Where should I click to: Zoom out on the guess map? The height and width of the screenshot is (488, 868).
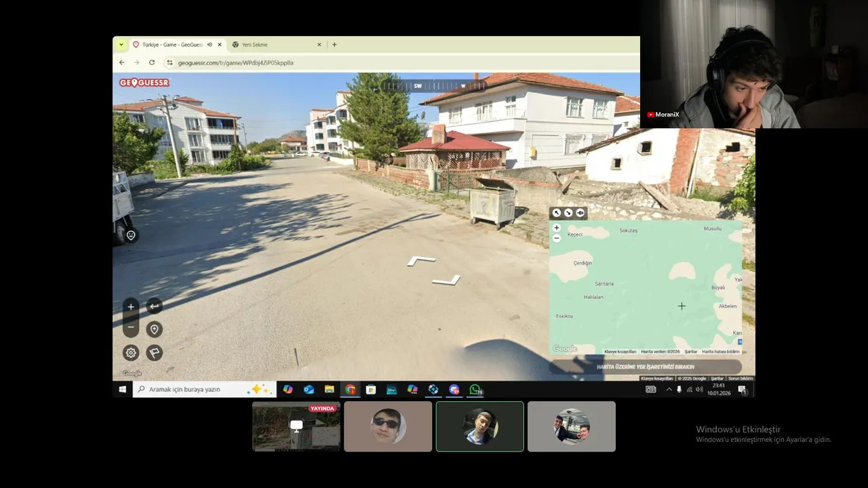pyautogui.click(x=557, y=238)
